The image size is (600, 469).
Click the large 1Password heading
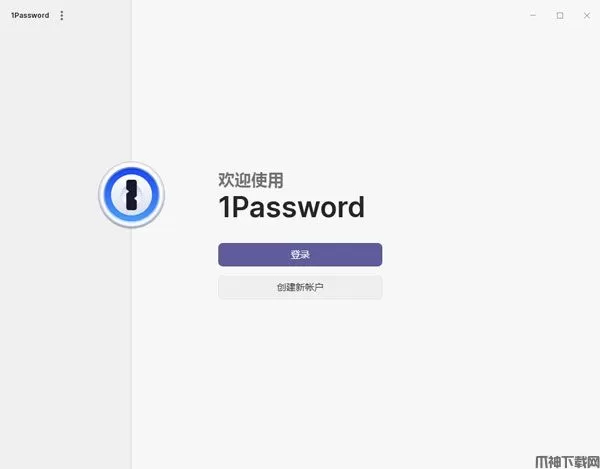292,207
